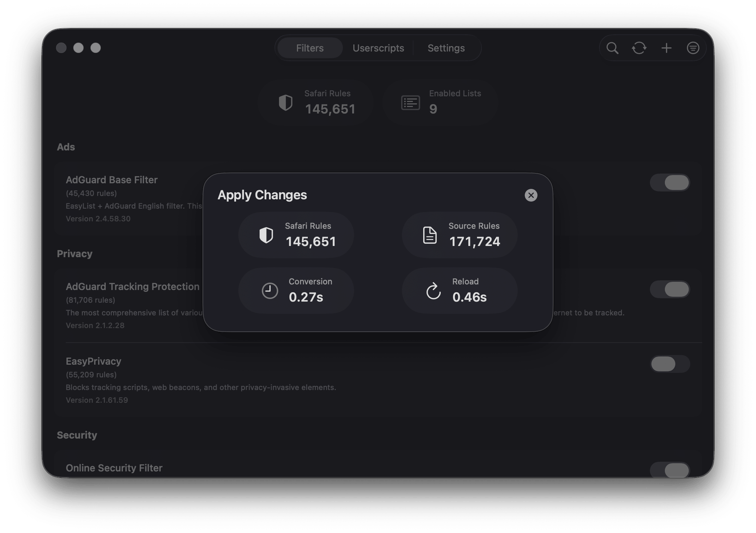The width and height of the screenshot is (756, 533).
Task: Click the (45,430 rules) count text
Action: (x=91, y=193)
